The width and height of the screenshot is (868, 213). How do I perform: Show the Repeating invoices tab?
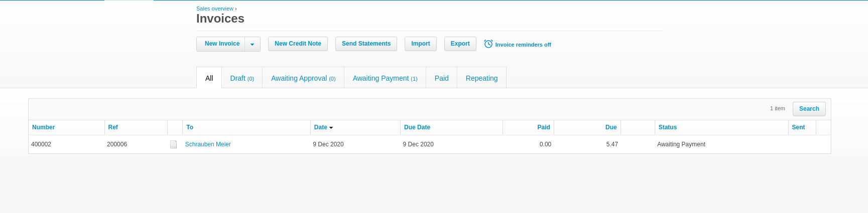pos(481,78)
